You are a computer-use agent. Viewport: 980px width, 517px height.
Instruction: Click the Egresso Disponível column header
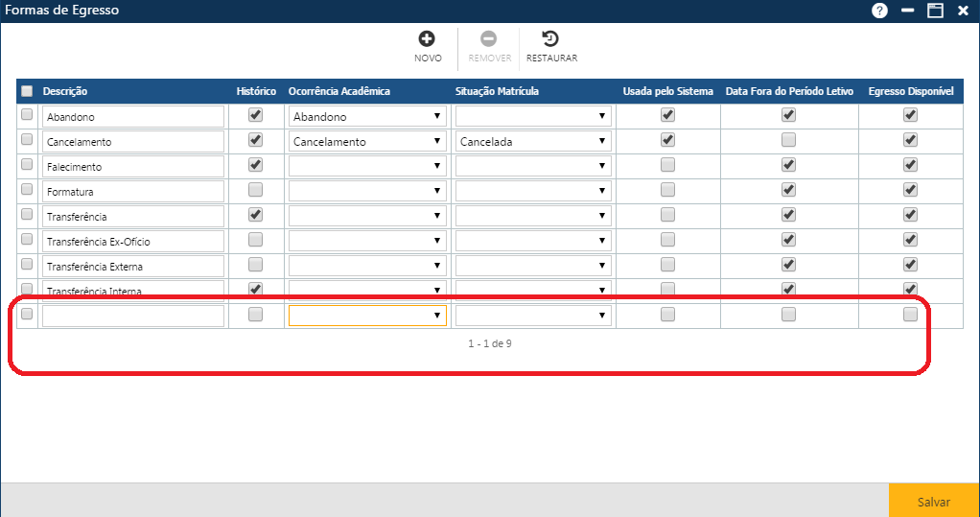910,91
